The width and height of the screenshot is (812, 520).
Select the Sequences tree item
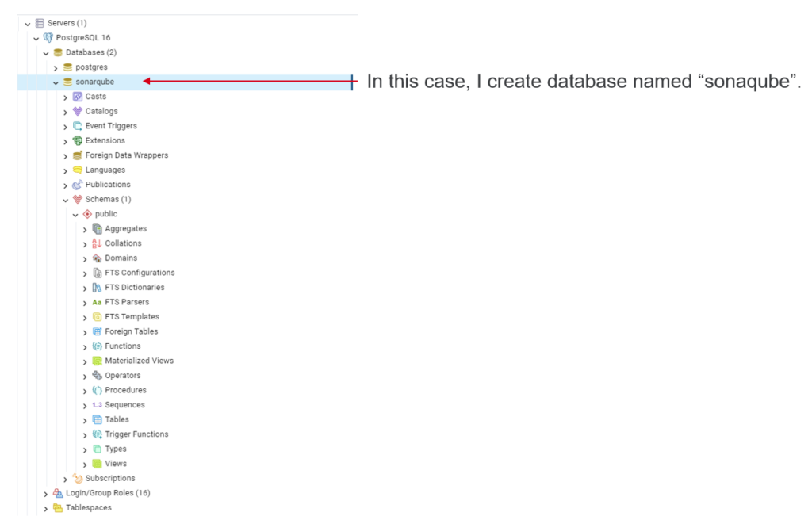(124, 404)
